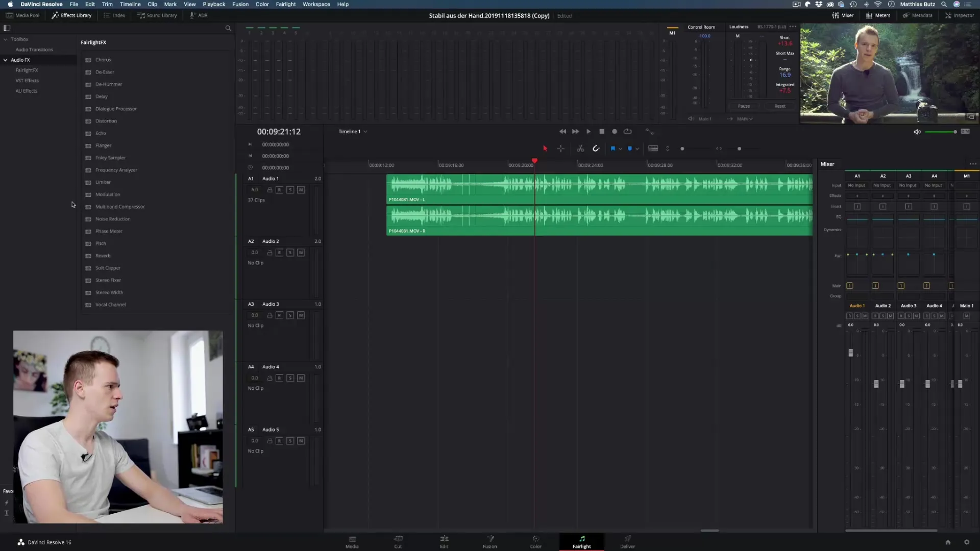The width and height of the screenshot is (980, 551).
Task: Go to the Fusion page
Action: [x=490, y=542]
